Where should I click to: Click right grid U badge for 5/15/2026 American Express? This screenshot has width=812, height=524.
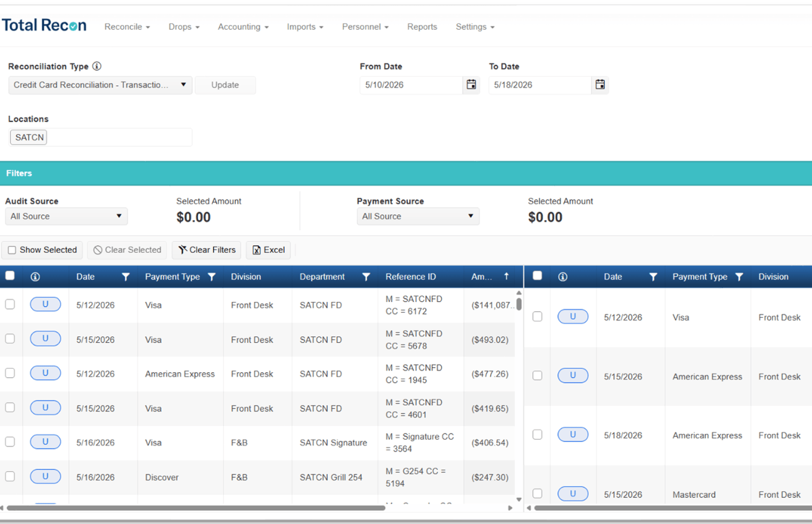coord(573,376)
